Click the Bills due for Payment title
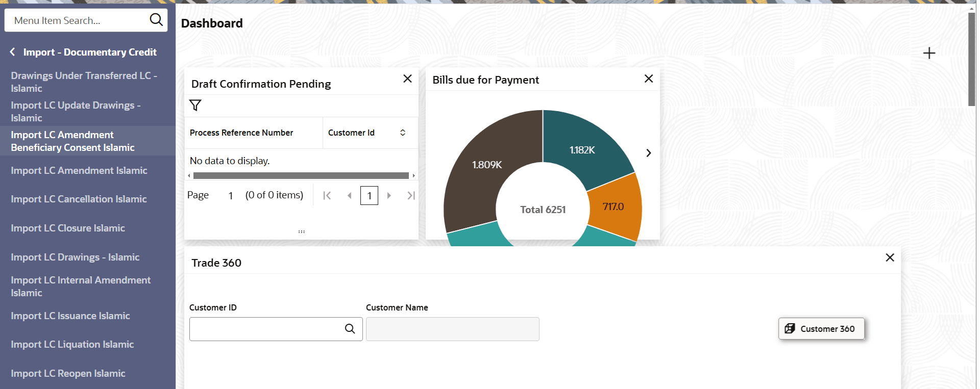This screenshot has height=389, width=980. [x=485, y=80]
